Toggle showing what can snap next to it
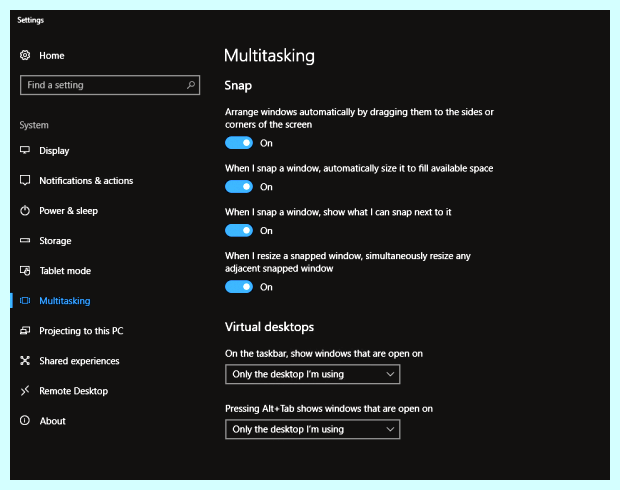The width and height of the screenshot is (620, 490). coord(239,230)
